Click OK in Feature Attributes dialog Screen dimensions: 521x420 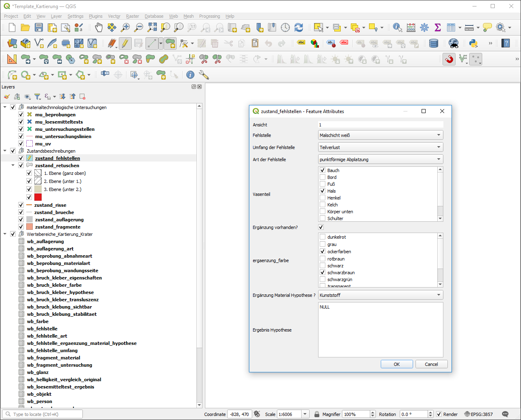(397, 364)
